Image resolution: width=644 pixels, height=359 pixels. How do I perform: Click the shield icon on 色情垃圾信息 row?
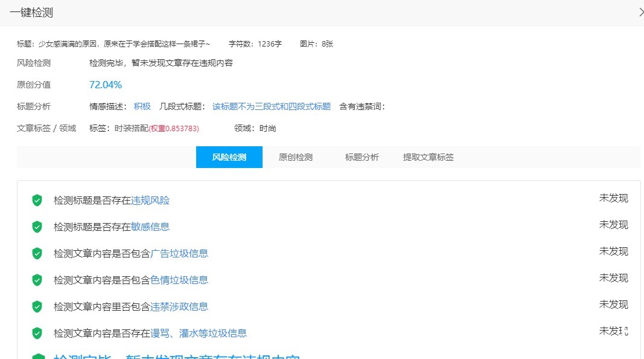pyautogui.click(x=37, y=280)
